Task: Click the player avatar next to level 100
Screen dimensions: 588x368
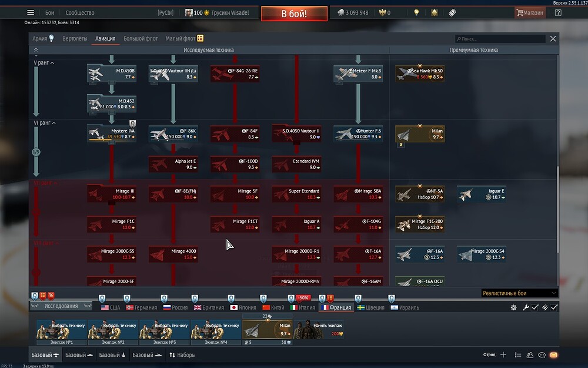Action: 189,13
